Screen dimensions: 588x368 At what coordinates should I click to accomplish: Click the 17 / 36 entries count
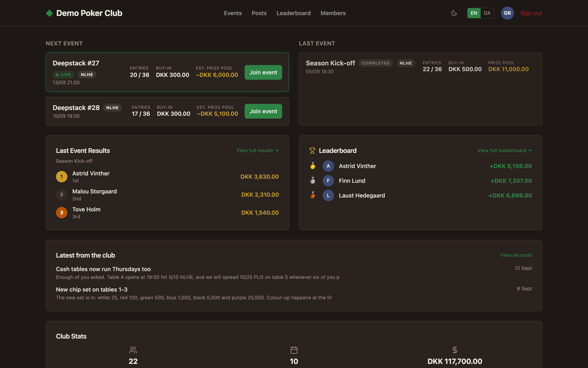click(x=141, y=114)
